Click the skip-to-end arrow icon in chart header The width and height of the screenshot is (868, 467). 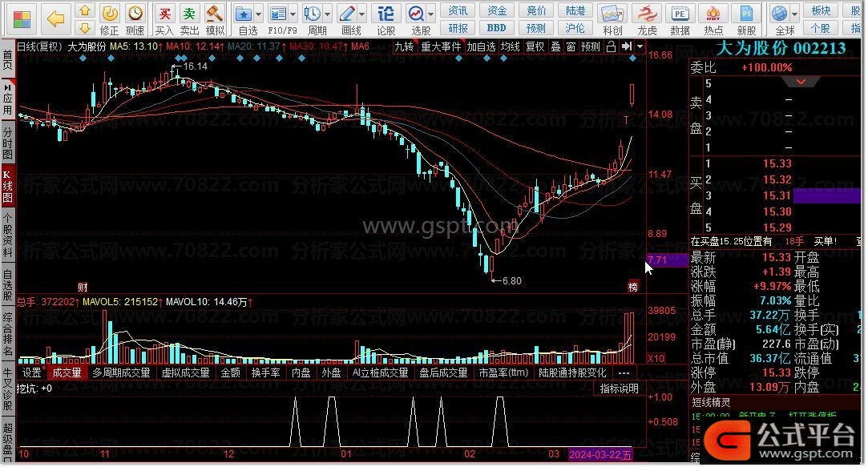627,47
